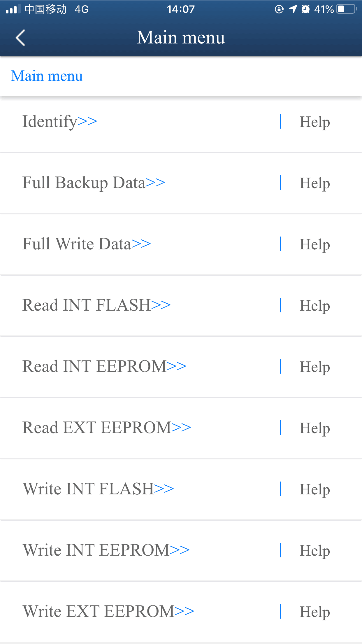Tap the cellular signal bars icon
Viewport: 362px width, 644px height.
pos(13,9)
